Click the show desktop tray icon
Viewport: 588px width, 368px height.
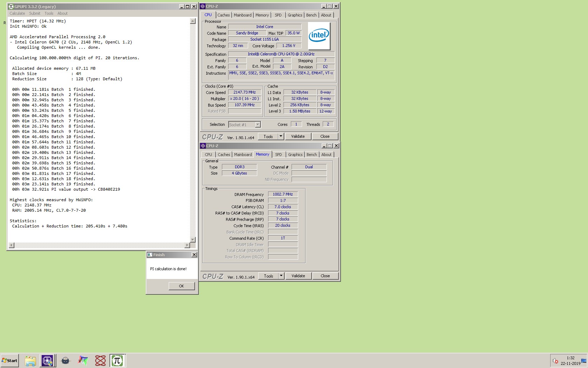(584, 361)
